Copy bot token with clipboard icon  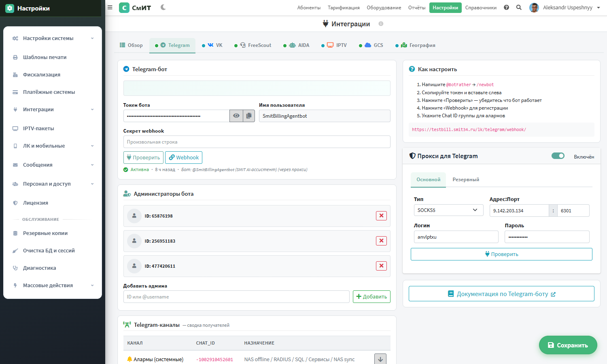pos(249,116)
